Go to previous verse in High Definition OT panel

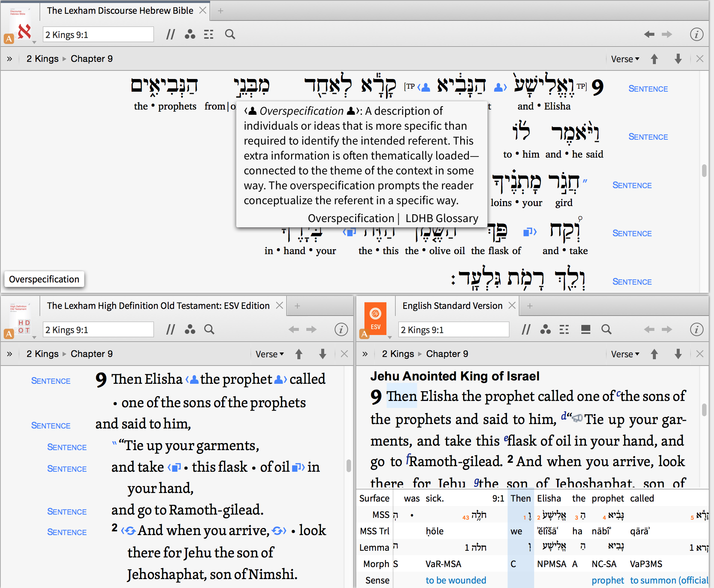pos(299,354)
